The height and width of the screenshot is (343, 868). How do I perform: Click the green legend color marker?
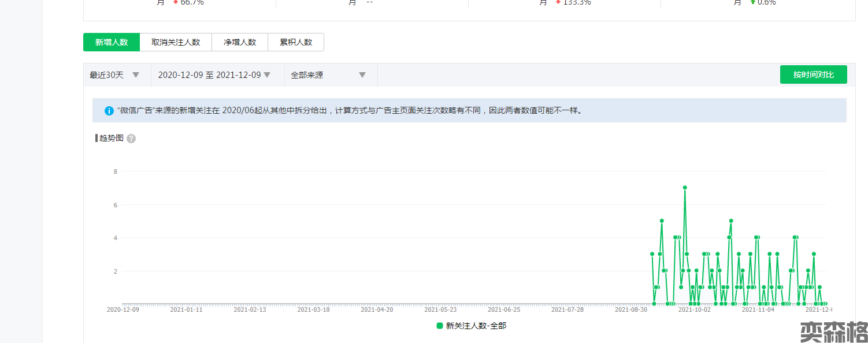[440, 326]
